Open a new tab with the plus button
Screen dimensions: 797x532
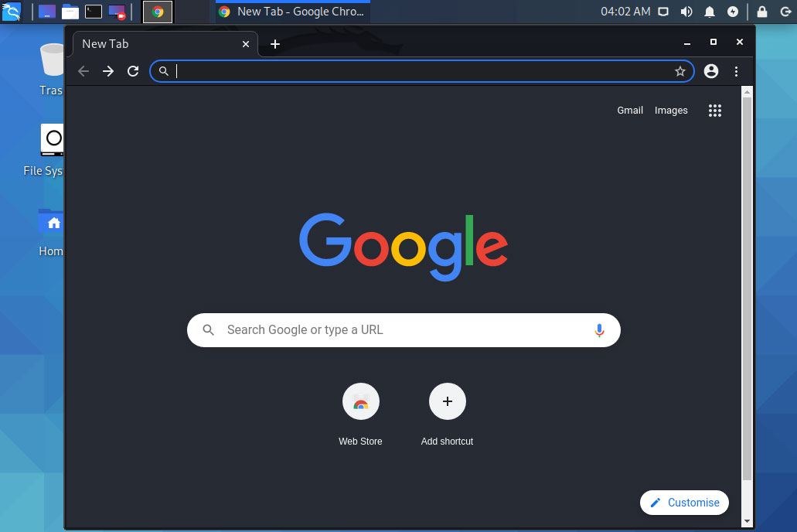pos(275,44)
